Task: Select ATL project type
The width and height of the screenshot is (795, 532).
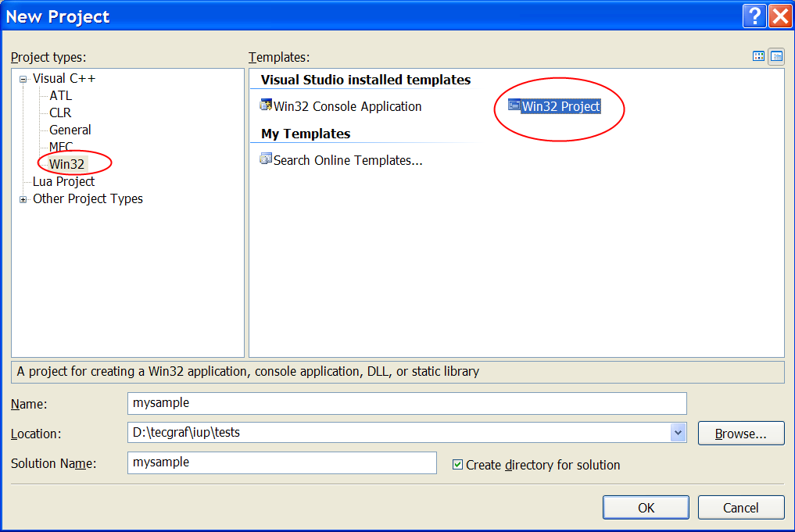Action: point(60,96)
